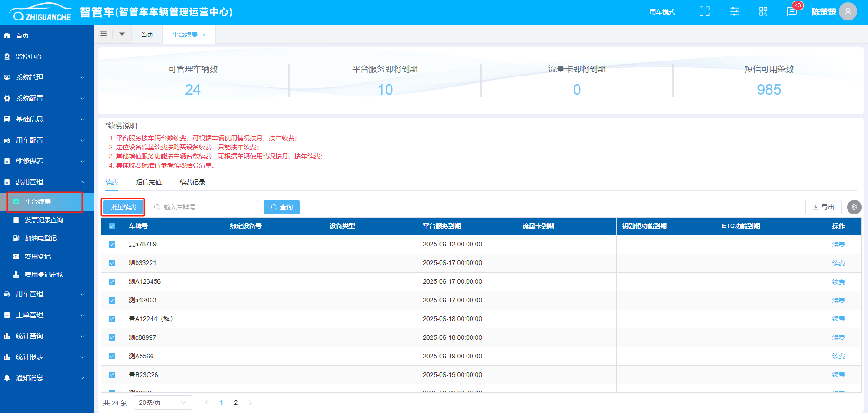Uncheck the checkbox for 贵a78789
868x413 pixels.
pos(112,245)
